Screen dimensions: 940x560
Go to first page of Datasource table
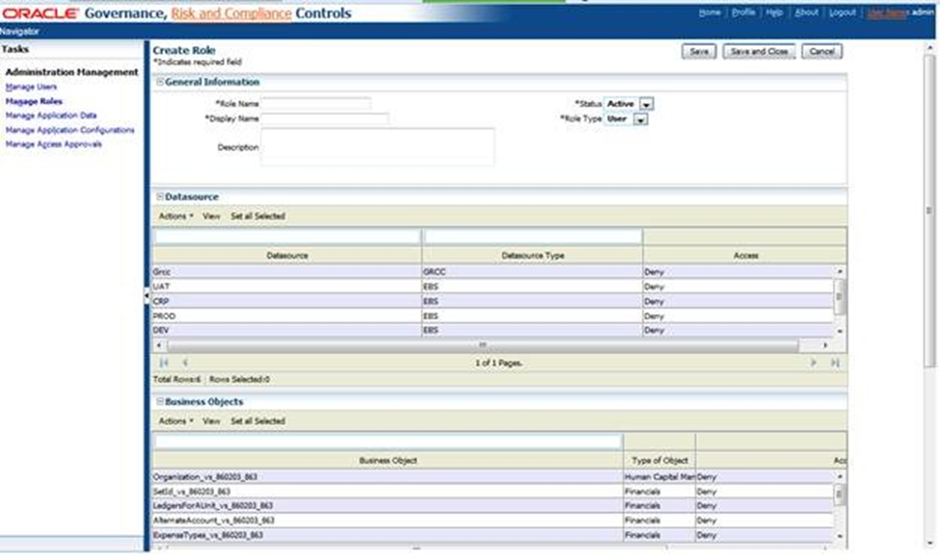[x=164, y=362]
